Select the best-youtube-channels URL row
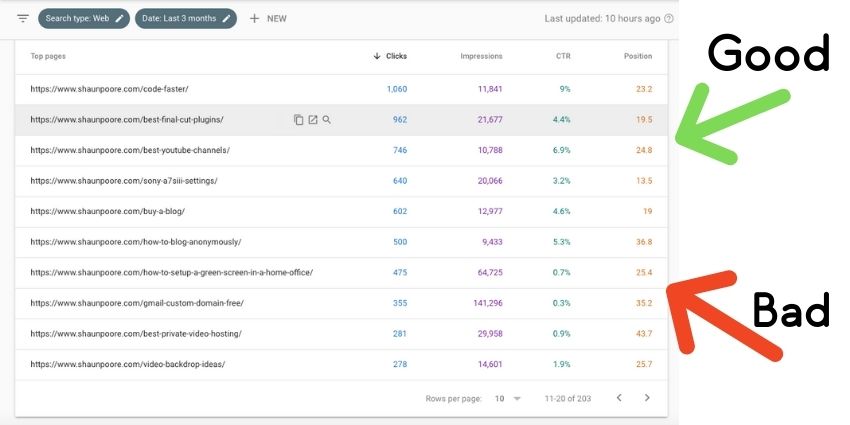The height and width of the screenshot is (425, 850). pos(342,150)
